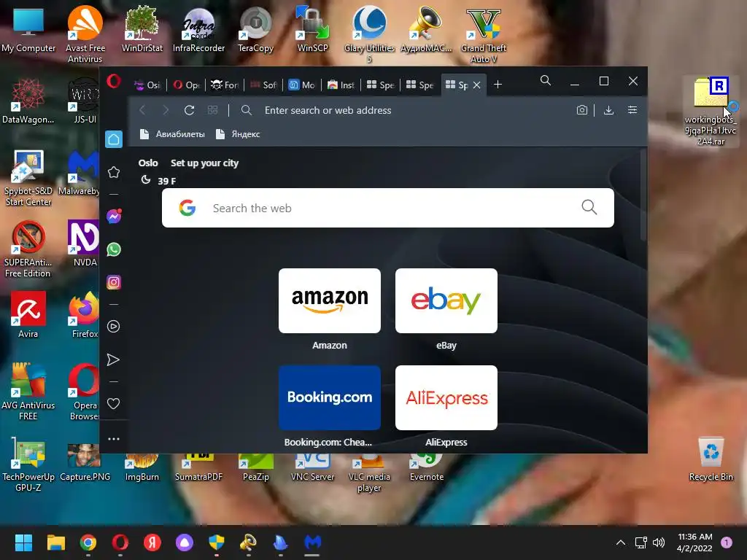Select Avira desktop icon

(28, 315)
